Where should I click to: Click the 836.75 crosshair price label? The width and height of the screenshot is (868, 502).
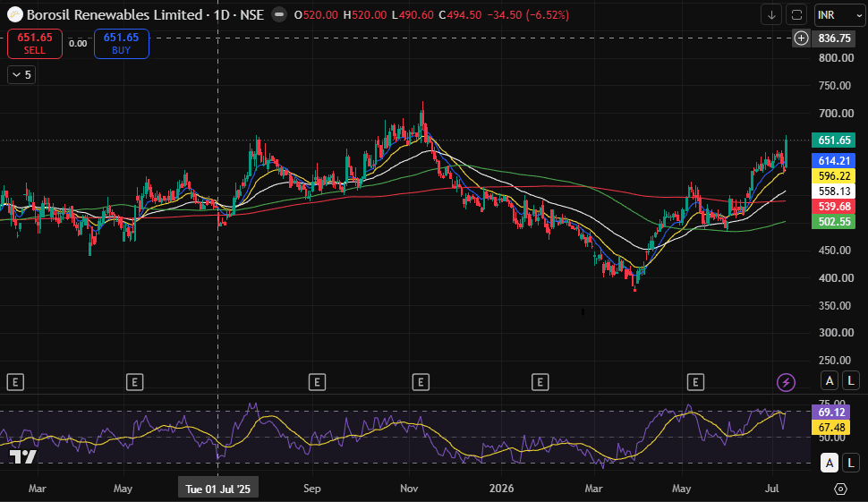click(x=834, y=38)
